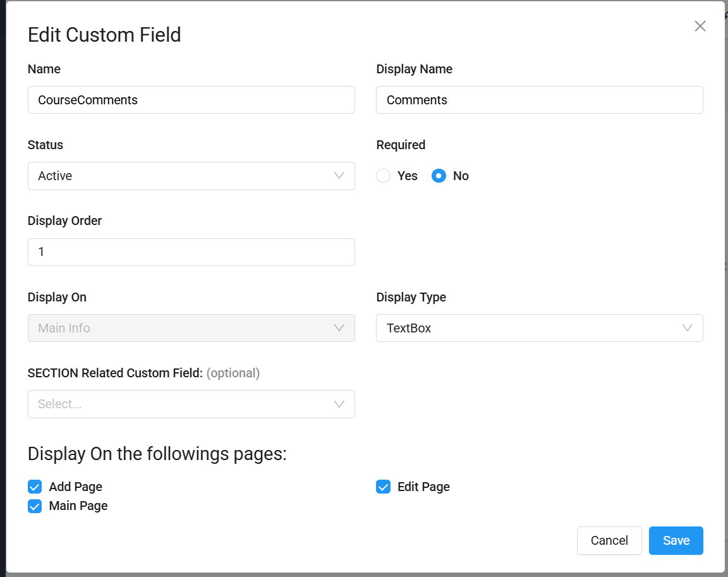Click the 'Main Page' label text
The width and height of the screenshot is (728, 577).
click(x=78, y=506)
